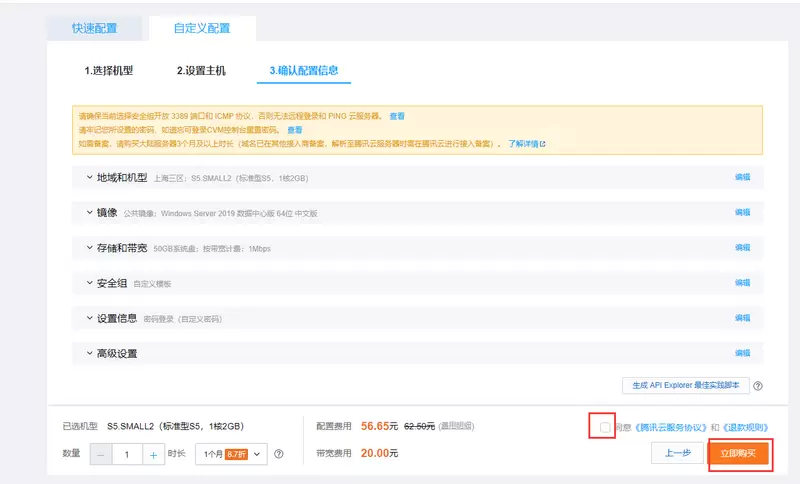The width and height of the screenshot is (800, 484).
Task: Collapse the 存储和带宽 section chevron
Action: pos(89,248)
